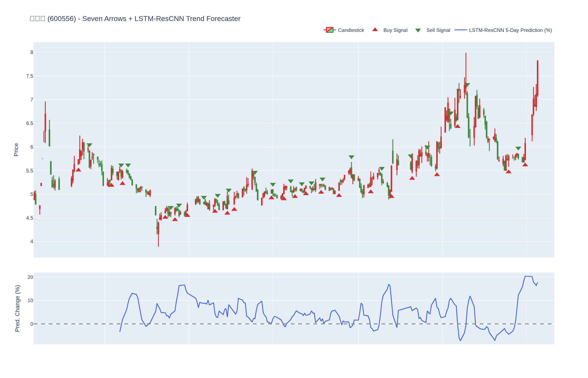Click the last sell signal marker near price 6
This screenshot has height=378, width=588.
518,148
